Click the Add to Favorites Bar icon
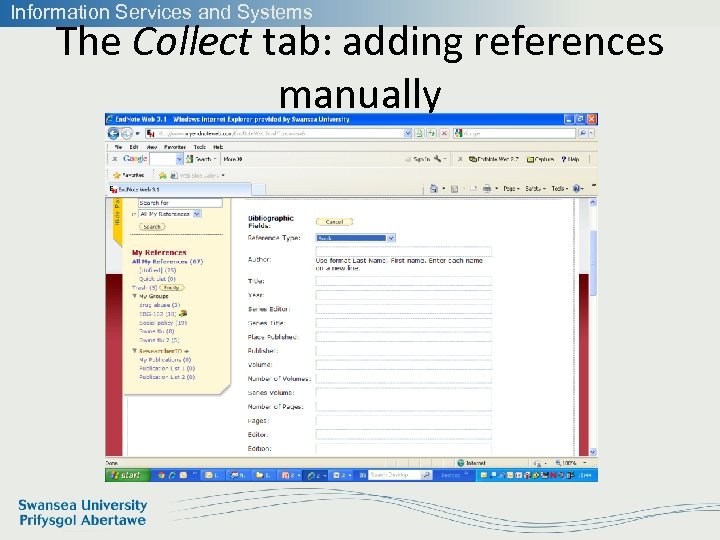This screenshot has height=540, width=720. (x=163, y=175)
